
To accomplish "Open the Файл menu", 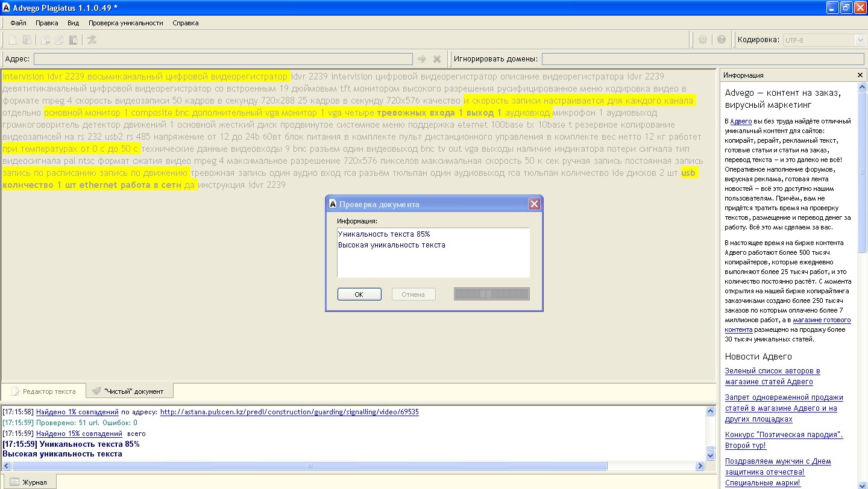I will coord(18,23).
